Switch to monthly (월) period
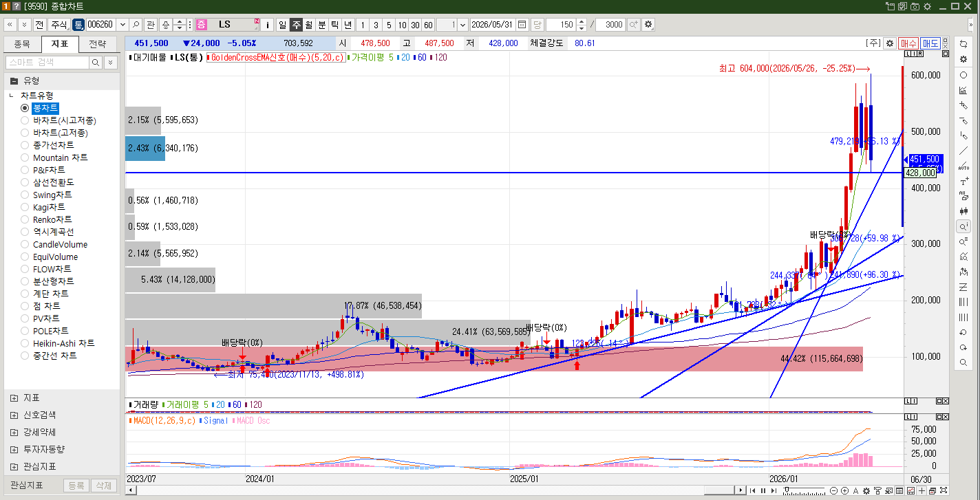Viewport: 980px width, 500px height. 308,25
